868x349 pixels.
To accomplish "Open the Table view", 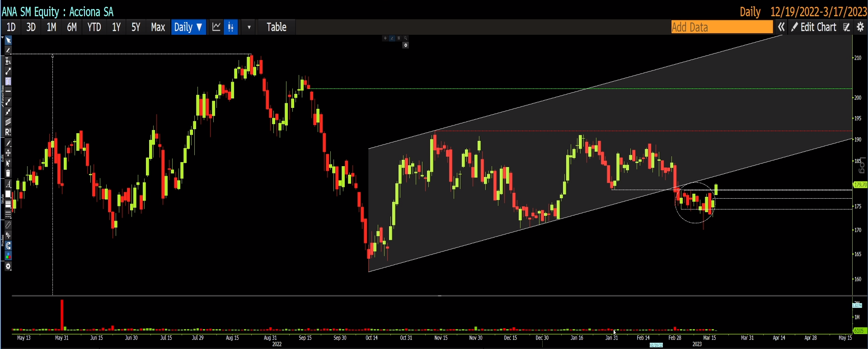I will pyautogui.click(x=277, y=27).
